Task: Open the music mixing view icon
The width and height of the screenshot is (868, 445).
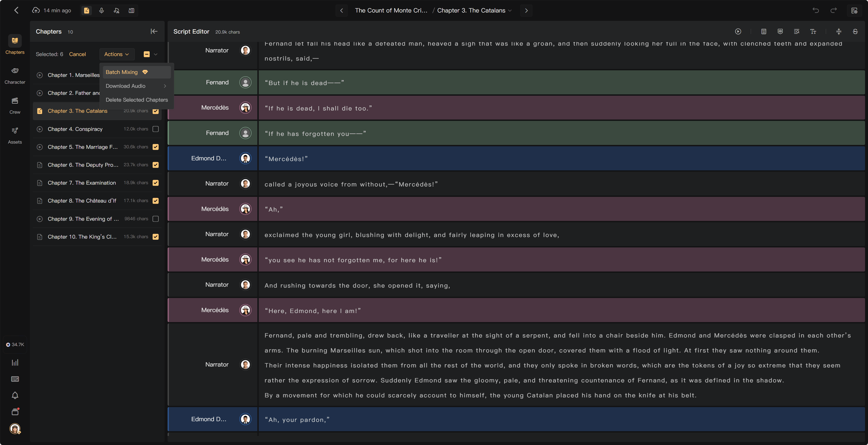Action: point(116,10)
